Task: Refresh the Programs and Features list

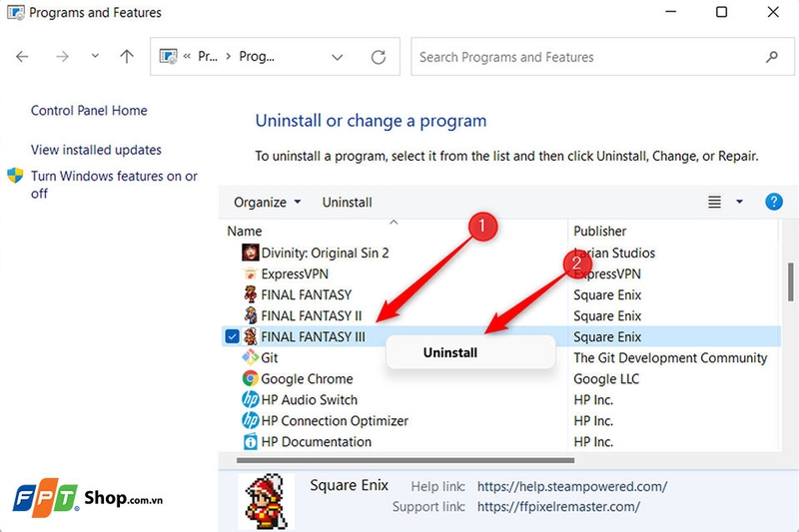Action: (379, 57)
